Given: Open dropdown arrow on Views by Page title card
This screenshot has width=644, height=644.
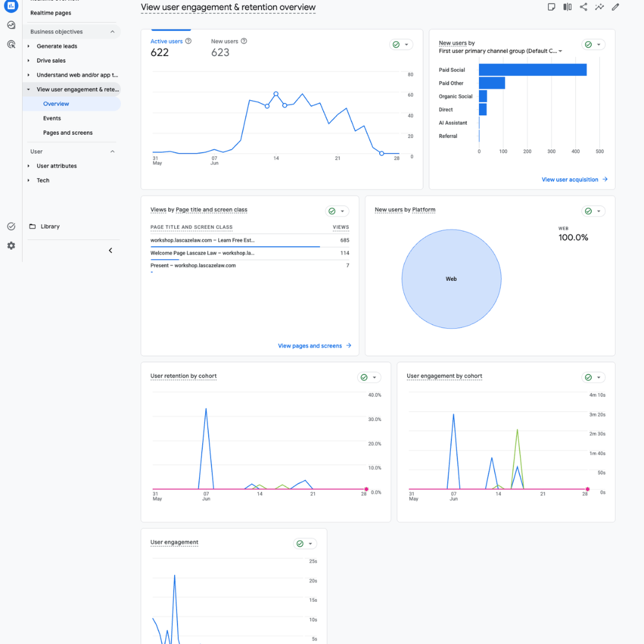Looking at the screenshot, I should pyautogui.click(x=342, y=211).
